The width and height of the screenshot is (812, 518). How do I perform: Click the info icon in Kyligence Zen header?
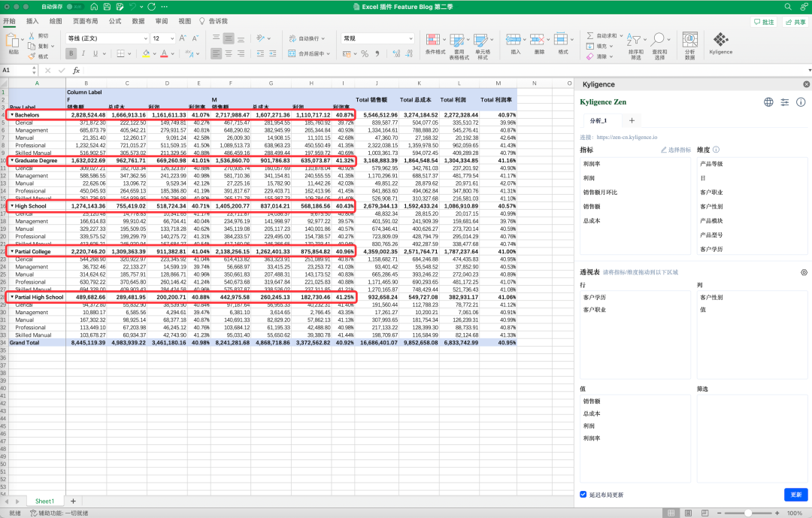coord(801,102)
